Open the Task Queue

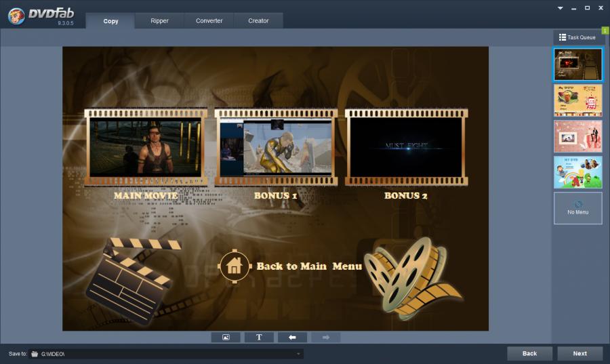pos(577,37)
